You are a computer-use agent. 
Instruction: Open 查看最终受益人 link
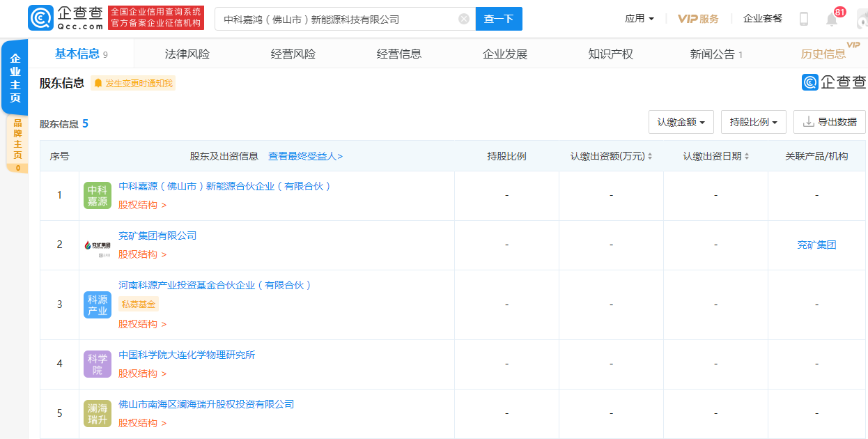pyautogui.click(x=305, y=156)
